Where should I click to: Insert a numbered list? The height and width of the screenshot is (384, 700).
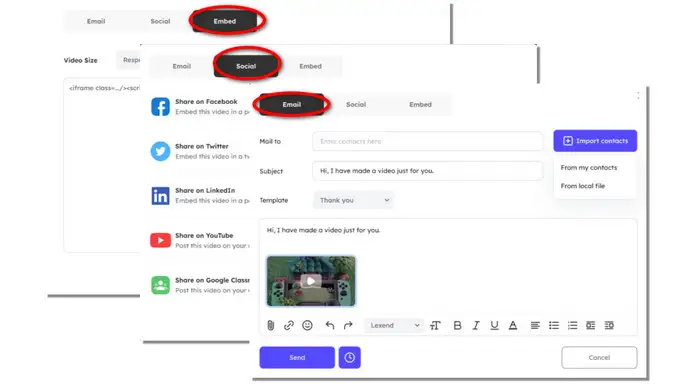pos(572,326)
